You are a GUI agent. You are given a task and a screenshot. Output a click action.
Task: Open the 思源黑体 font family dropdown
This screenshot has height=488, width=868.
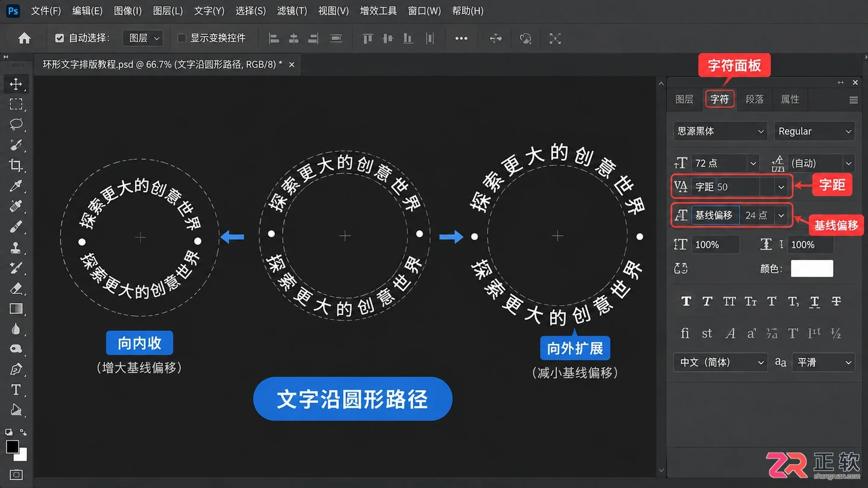(720, 131)
